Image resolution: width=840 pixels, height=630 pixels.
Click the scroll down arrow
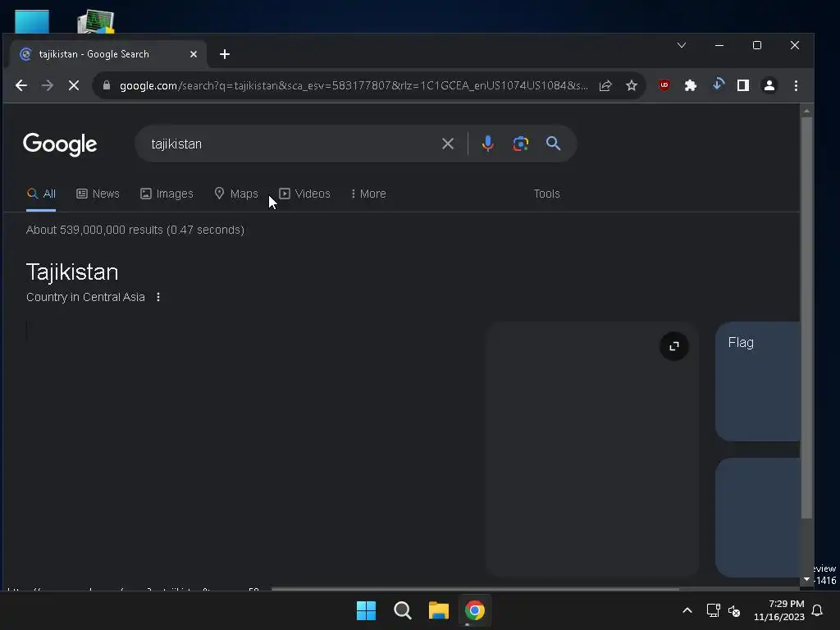tap(807, 580)
